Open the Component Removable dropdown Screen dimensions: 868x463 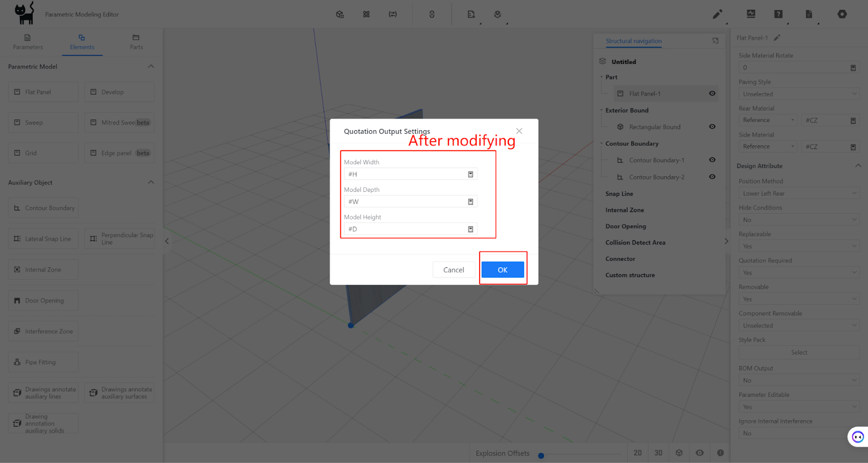pos(799,326)
